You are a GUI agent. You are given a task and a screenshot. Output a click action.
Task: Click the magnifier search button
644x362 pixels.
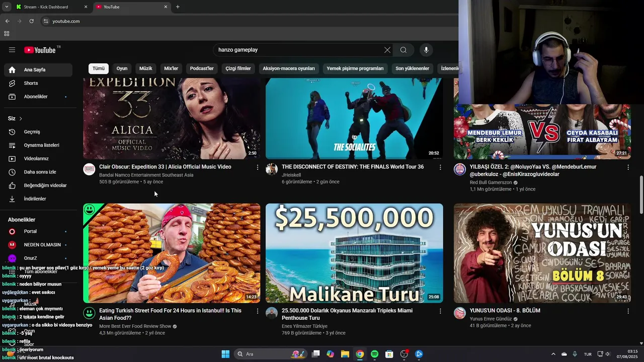404,50
